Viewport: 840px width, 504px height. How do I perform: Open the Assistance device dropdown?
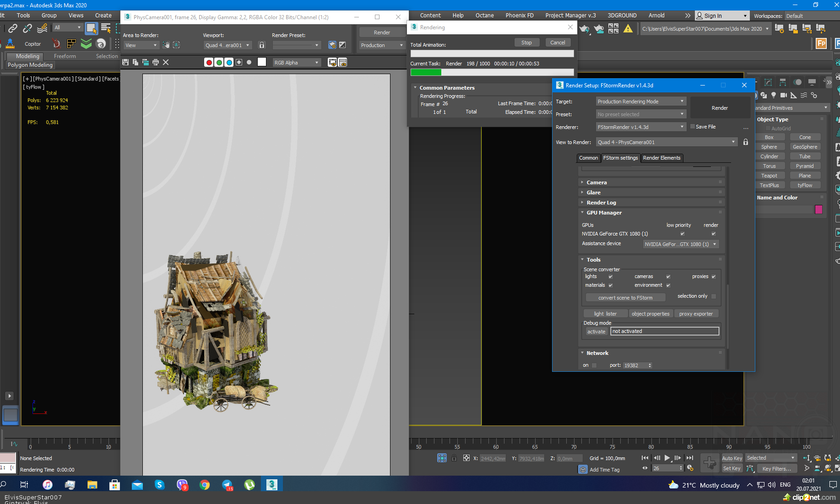pos(681,244)
